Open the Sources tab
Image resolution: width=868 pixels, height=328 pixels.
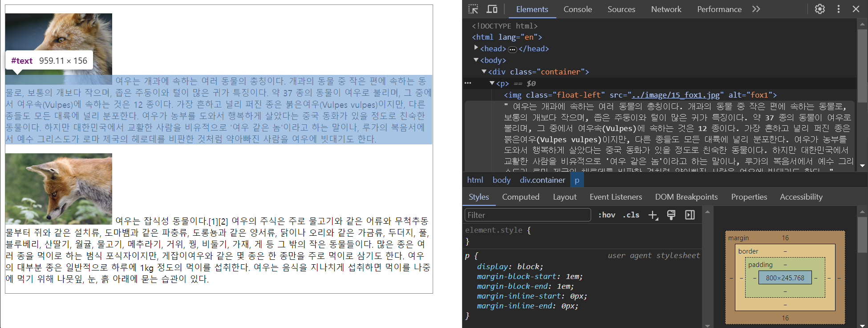coord(621,9)
